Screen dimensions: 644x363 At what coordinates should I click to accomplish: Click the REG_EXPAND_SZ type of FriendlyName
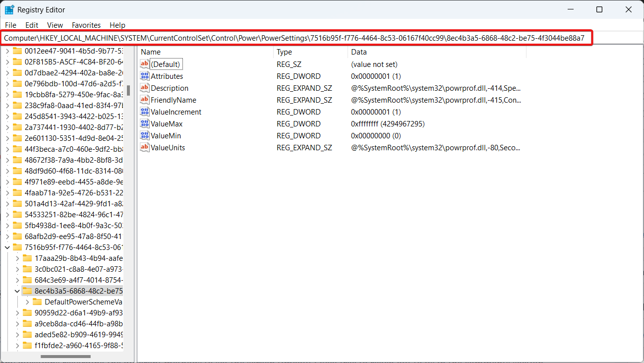point(304,100)
